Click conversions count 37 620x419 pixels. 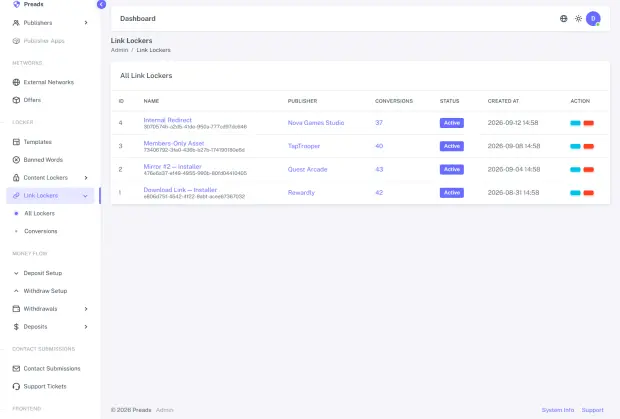pos(379,123)
